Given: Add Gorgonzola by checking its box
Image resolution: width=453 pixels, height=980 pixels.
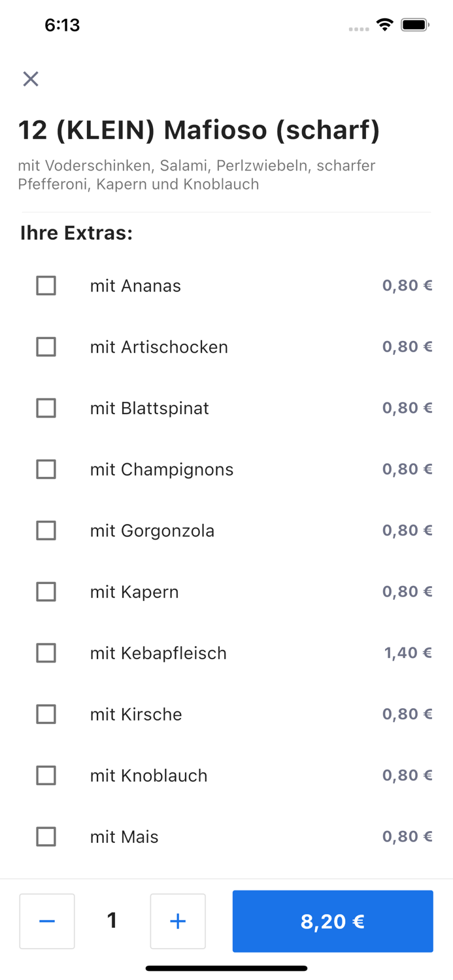Looking at the screenshot, I should (46, 531).
